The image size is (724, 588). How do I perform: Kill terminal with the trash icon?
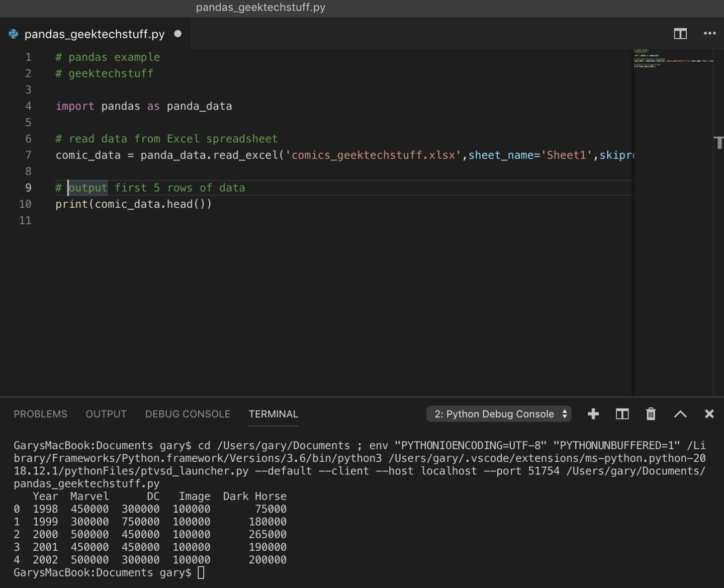(x=651, y=414)
